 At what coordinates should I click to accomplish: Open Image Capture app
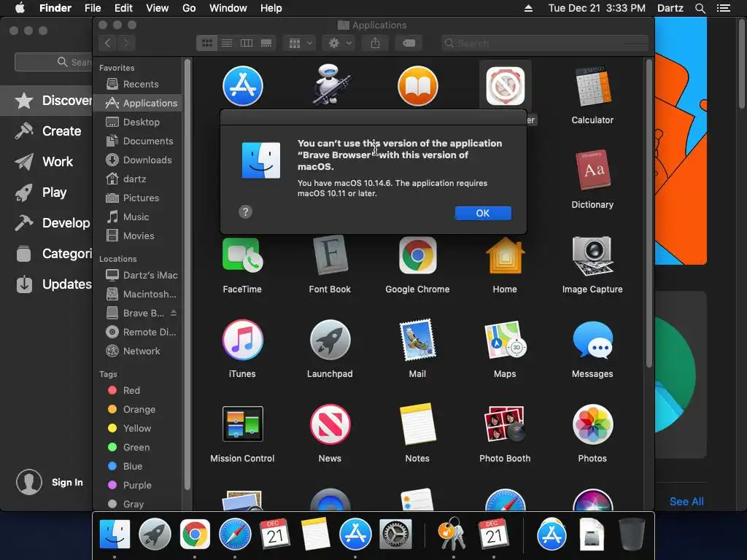click(592, 256)
